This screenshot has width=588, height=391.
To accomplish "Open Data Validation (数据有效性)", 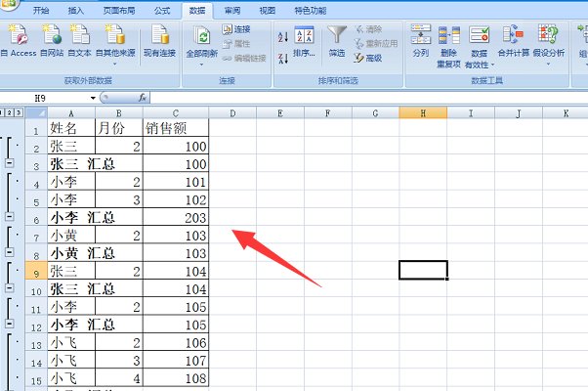I will coord(480,47).
